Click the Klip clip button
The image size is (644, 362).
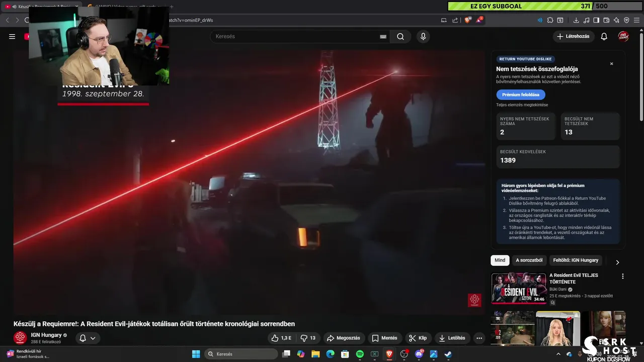pyautogui.click(x=418, y=338)
